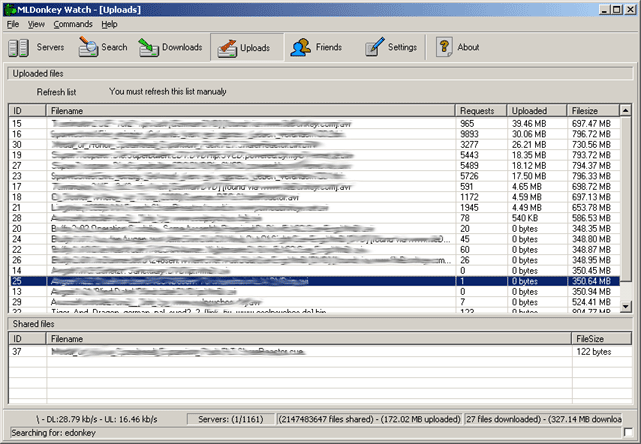Select the shared file with ID 37
The image size is (641, 444).
[200, 351]
